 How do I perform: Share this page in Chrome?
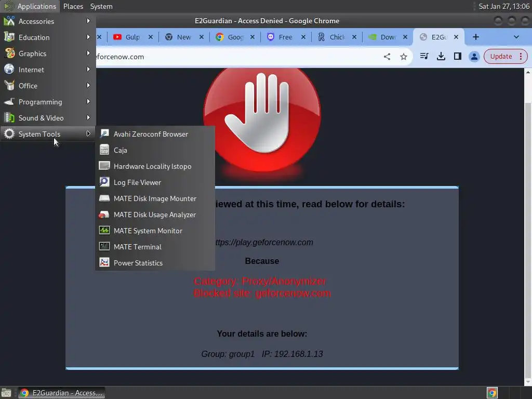tap(387, 57)
